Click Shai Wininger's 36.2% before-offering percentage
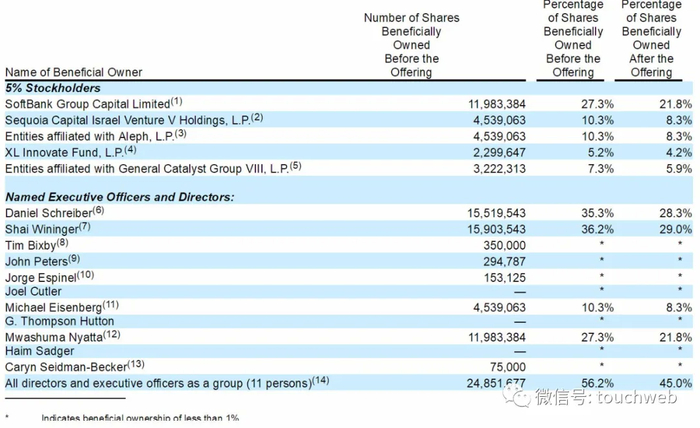This screenshot has width=700, height=428. click(596, 230)
